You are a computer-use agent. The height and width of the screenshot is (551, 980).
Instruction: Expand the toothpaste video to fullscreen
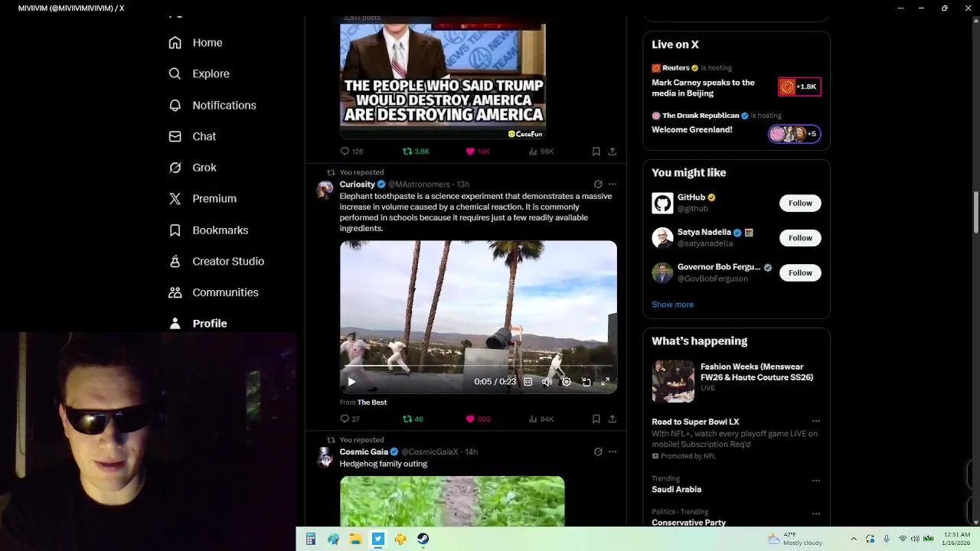606,382
